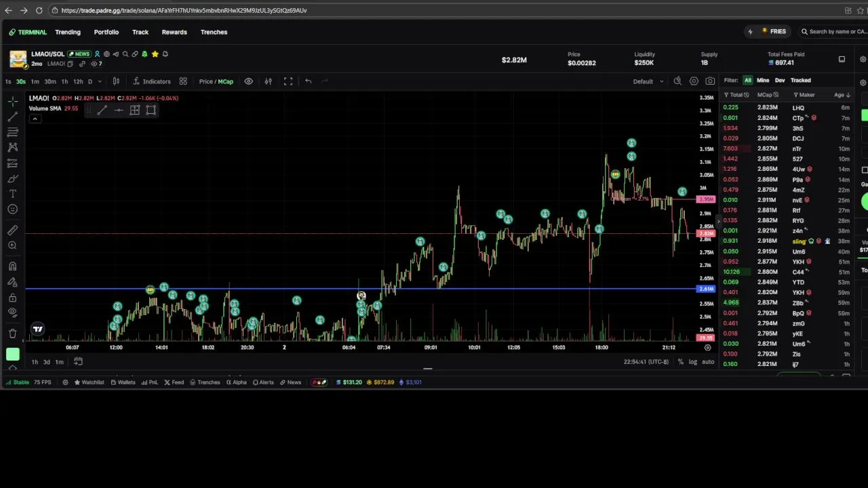Open chart settings hexagon gear icon

coord(694,81)
